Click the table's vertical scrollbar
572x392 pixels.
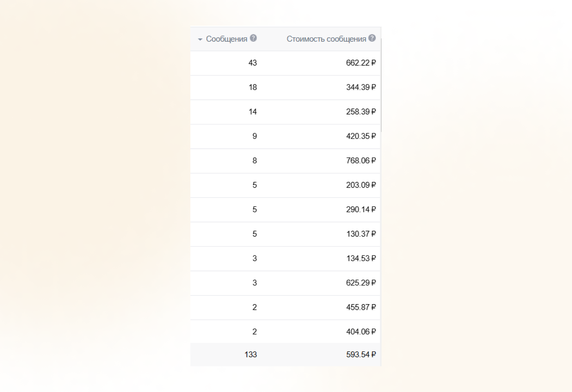[381, 86]
